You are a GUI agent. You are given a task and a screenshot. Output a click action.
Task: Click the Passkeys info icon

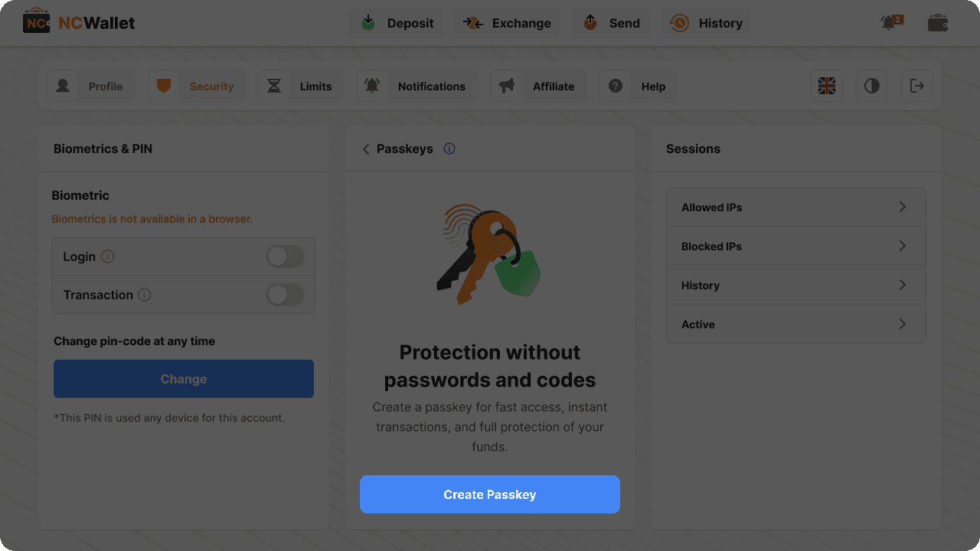449,148
